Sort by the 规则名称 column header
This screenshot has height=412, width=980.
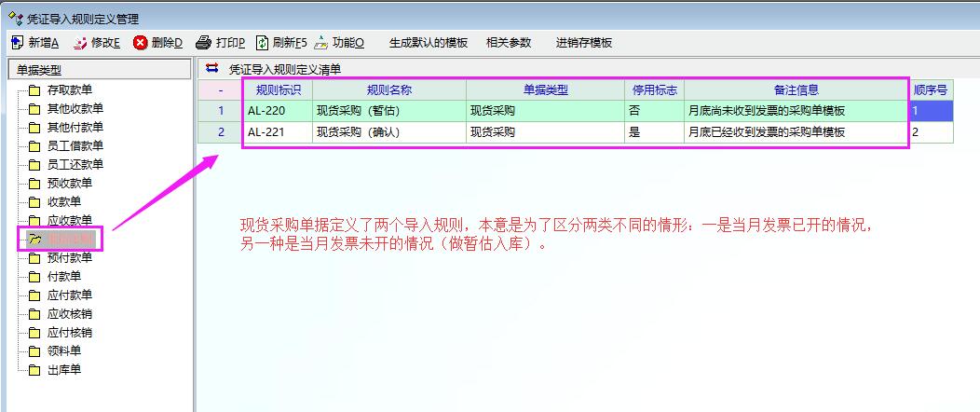(x=388, y=90)
